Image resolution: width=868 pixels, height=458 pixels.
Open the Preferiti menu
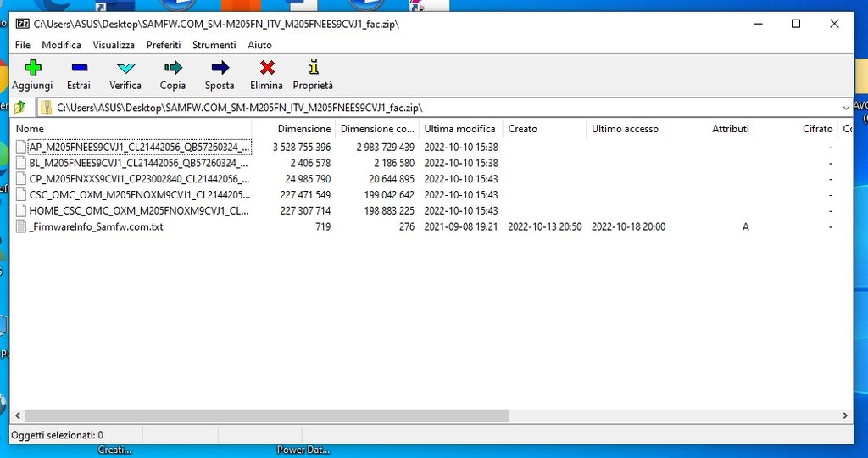164,45
